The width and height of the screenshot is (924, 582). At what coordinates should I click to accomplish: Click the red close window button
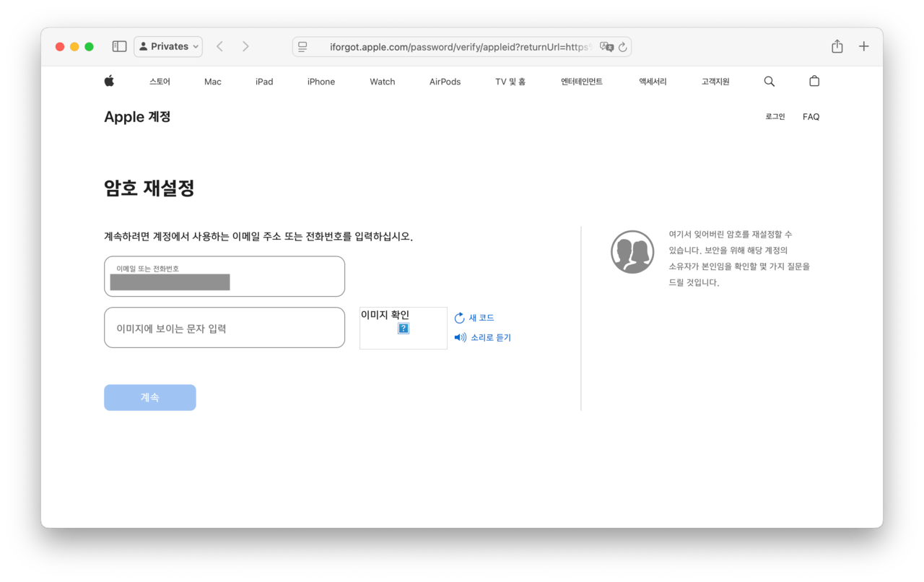[x=60, y=46]
